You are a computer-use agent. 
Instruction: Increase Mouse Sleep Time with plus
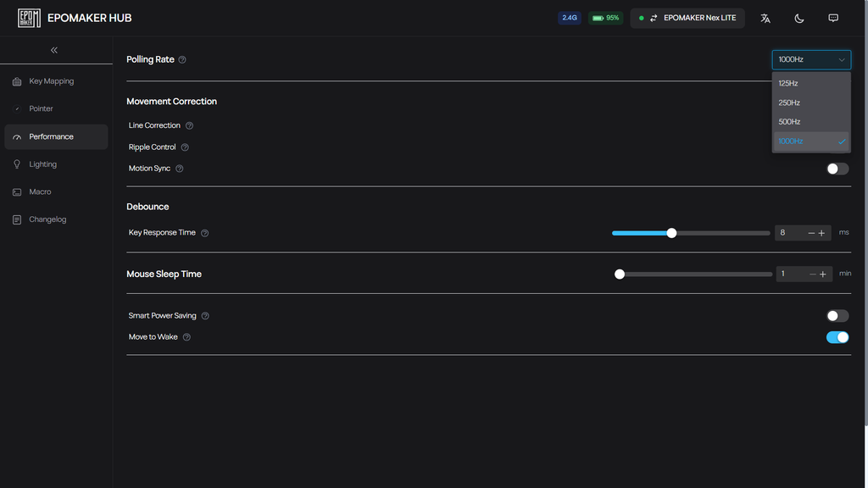tap(823, 274)
